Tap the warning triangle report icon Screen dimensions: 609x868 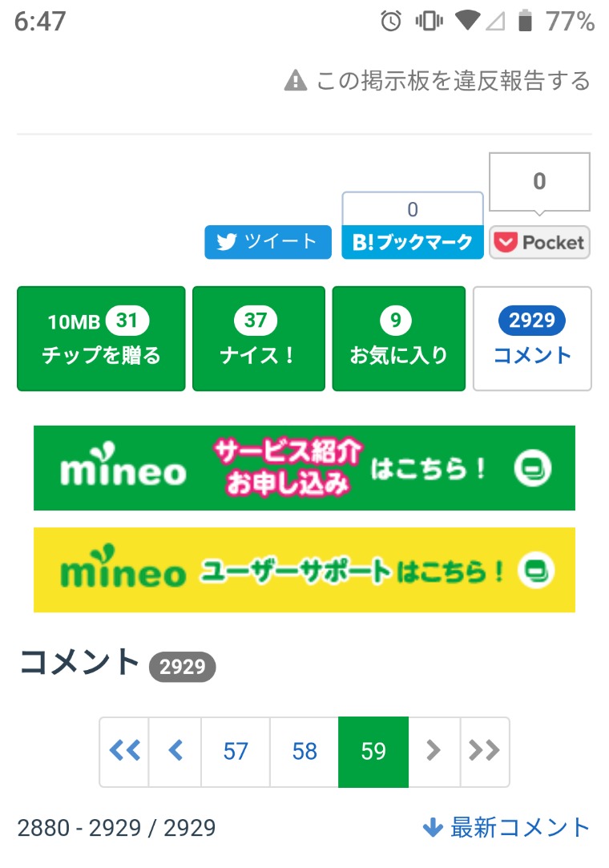296,81
